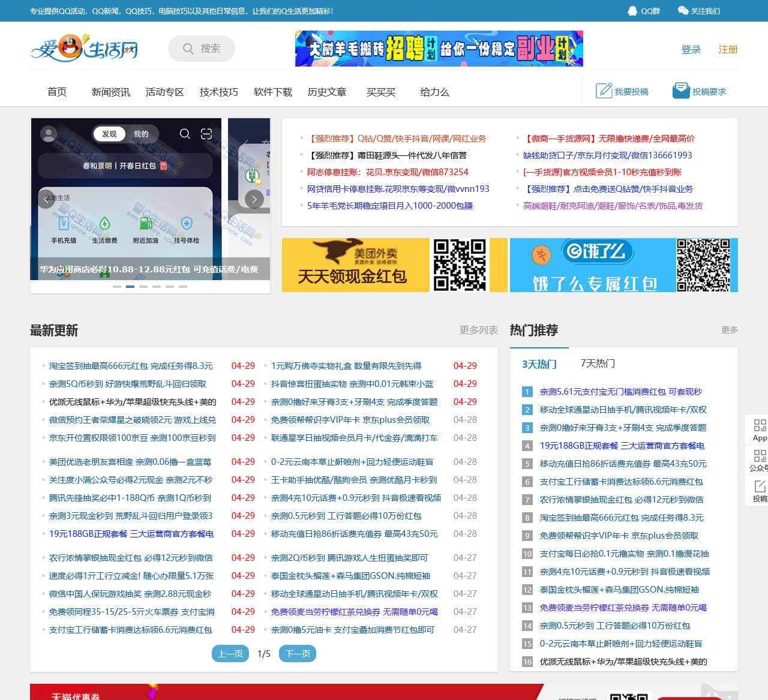This screenshot has width=768, height=700.
Task: Select the second carousel pagination dot
Action: click(x=130, y=287)
